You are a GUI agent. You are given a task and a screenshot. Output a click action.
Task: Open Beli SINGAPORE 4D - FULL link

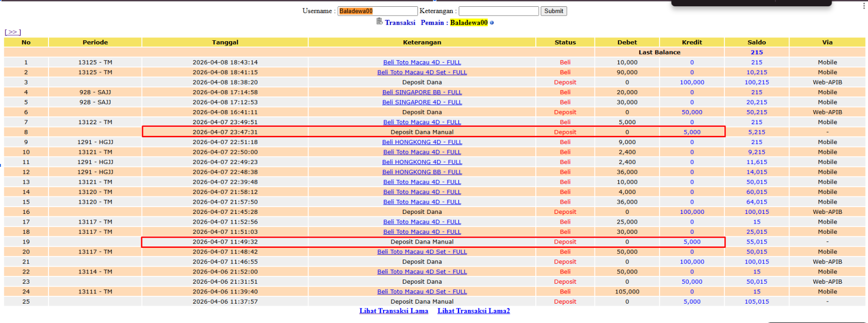tap(422, 102)
